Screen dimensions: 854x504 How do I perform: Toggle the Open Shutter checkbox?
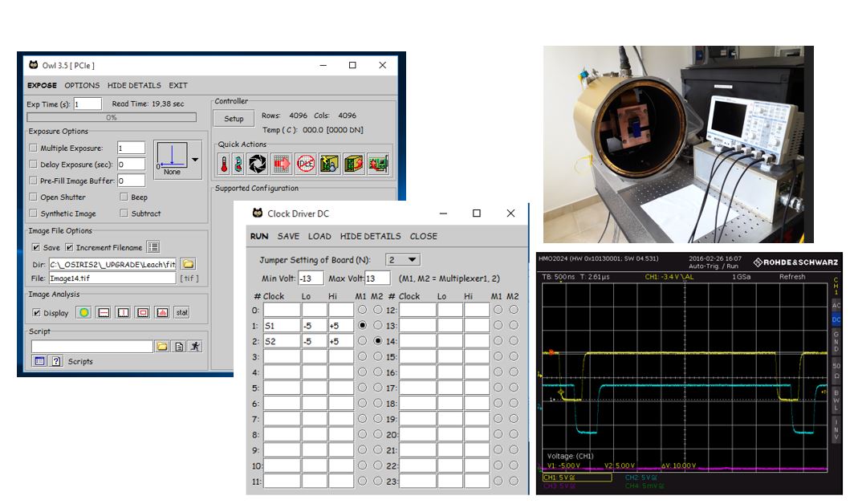(33, 197)
